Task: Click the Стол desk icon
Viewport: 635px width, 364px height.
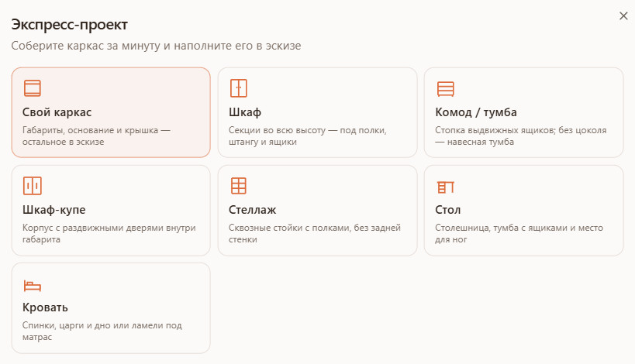Action: (446, 187)
